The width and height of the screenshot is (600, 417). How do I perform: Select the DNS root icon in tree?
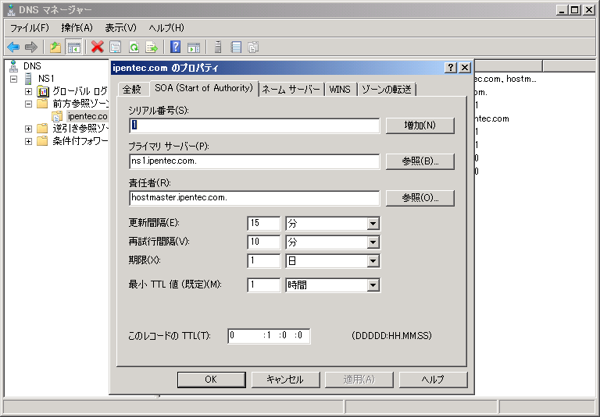(14, 66)
